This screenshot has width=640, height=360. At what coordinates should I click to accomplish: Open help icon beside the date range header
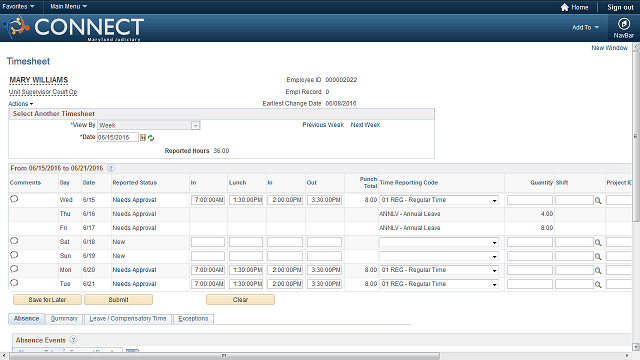pyautogui.click(x=111, y=168)
